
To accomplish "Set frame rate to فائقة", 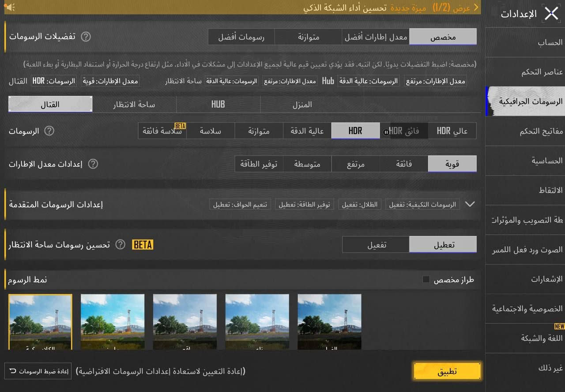I will pos(404,164).
